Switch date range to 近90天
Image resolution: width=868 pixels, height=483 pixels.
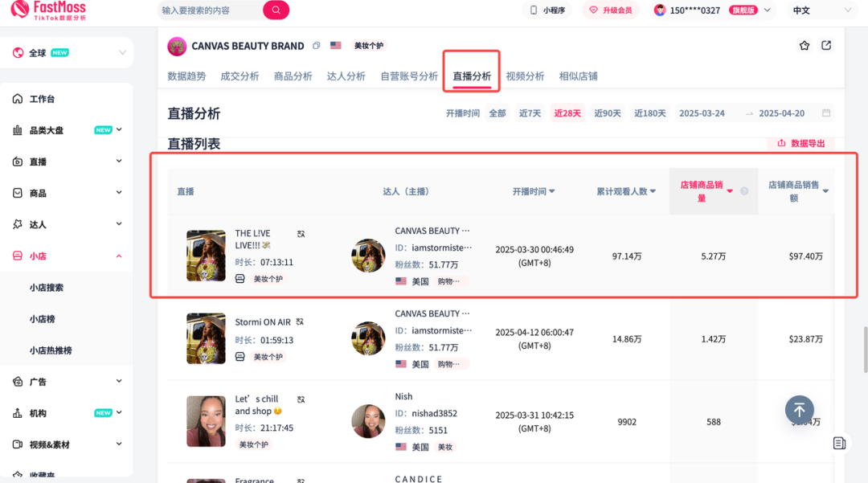608,113
